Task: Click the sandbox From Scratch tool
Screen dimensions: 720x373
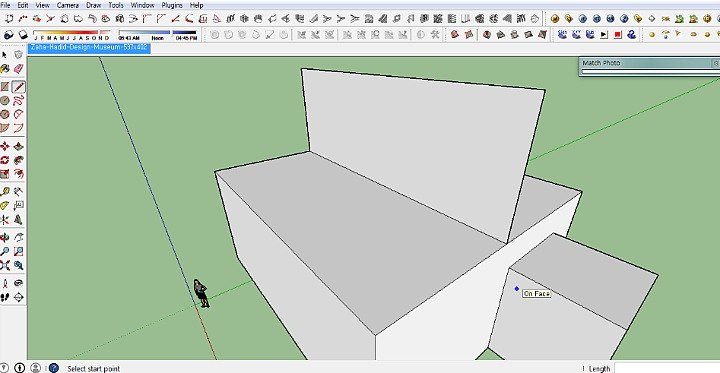Action: tap(469, 34)
